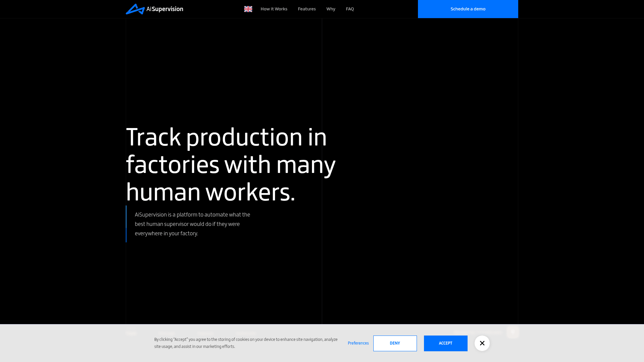The width and height of the screenshot is (644, 362).
Task: Click the cookie consent notice text
Action: (x=246, y=343)
